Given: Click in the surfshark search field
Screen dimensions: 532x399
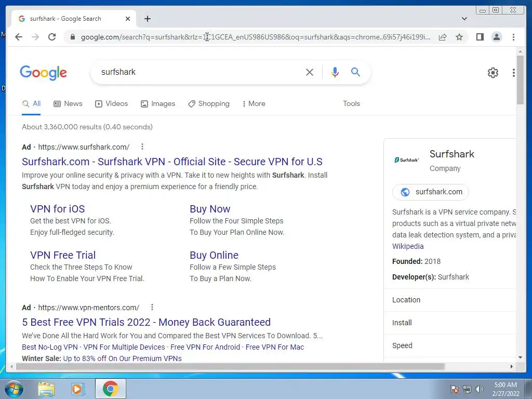Looking at the screenshot, I should [x=200, y=72].
